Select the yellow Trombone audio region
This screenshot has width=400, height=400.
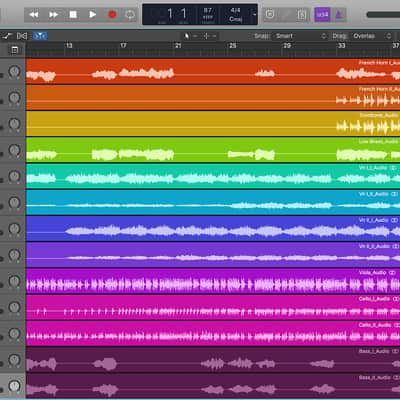pos(213,124)
